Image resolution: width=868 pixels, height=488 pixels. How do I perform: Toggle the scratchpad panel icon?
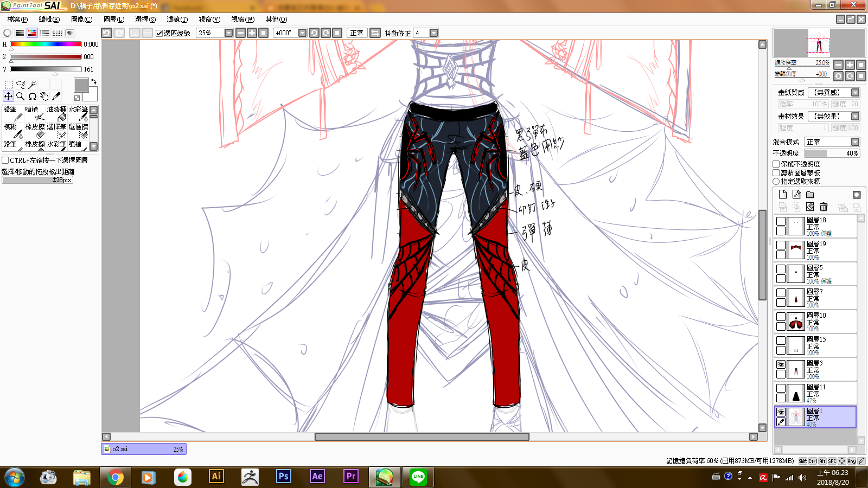click(x=69, y=33)
